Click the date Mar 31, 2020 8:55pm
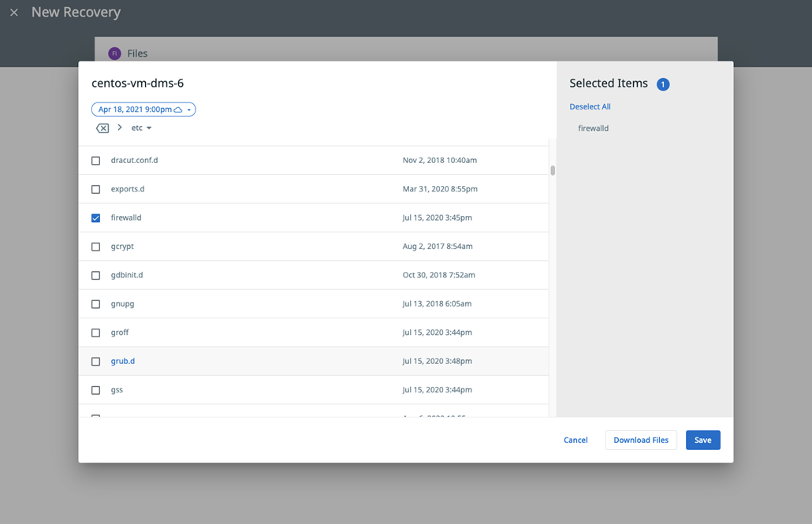Viewport: 812px width, 524px height. [x=440, y=189]
